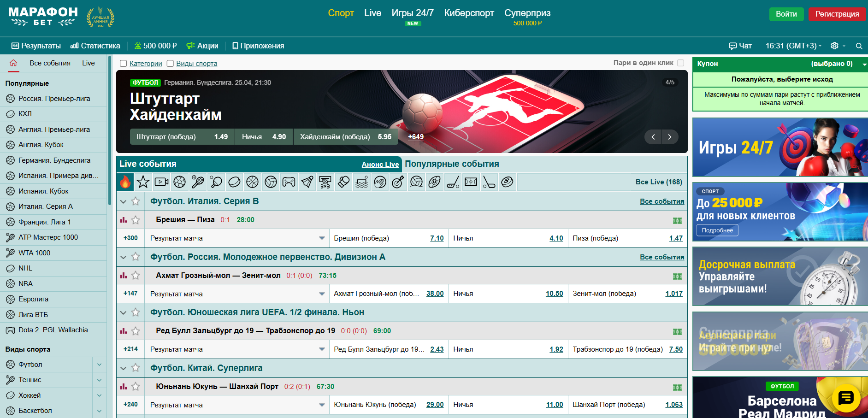Open match tracker for Брешия — Пиза
The height and width of the screenshot is (418, 868).
[x=677, y=220]
